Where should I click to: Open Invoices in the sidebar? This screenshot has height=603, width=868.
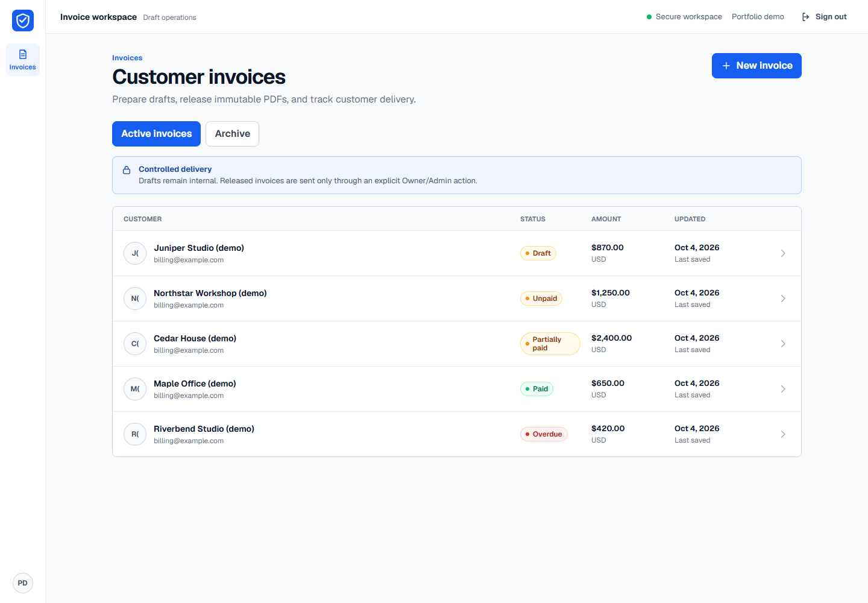(23, 60)
